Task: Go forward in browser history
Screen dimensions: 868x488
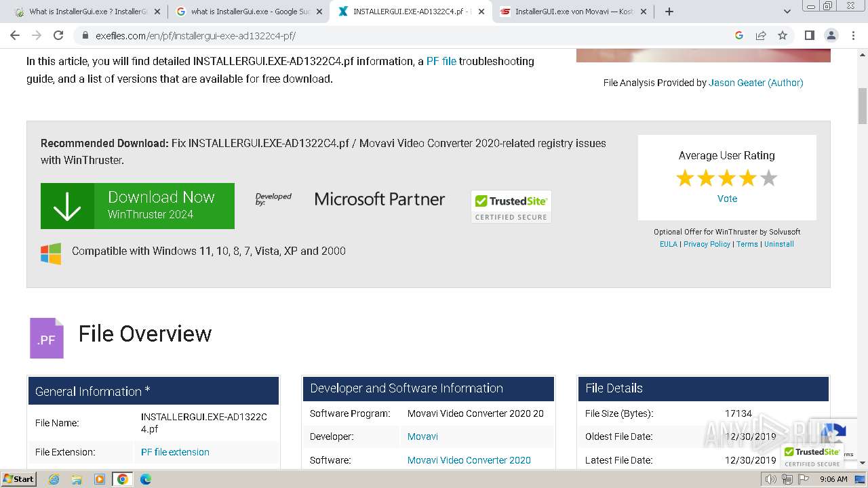Action: (x=37, y=35)
